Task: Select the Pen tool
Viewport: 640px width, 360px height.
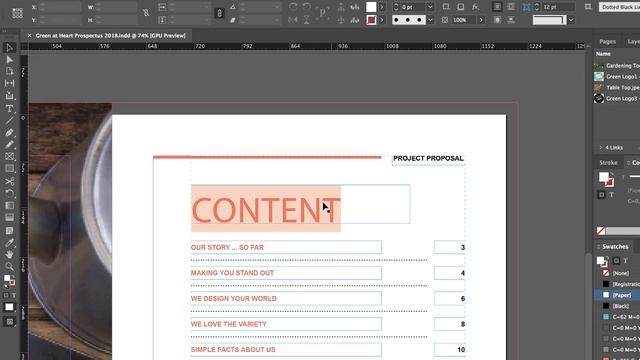Action: [9, 133]
